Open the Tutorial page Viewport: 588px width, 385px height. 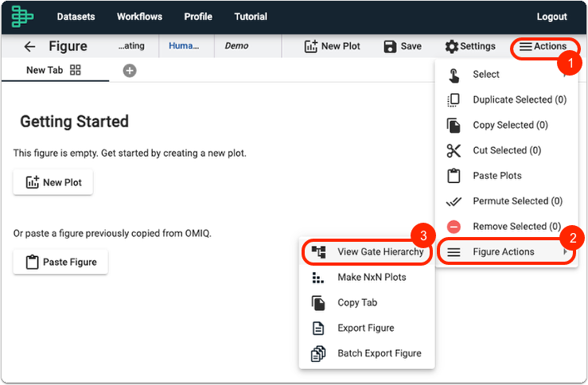click(251, 17)
